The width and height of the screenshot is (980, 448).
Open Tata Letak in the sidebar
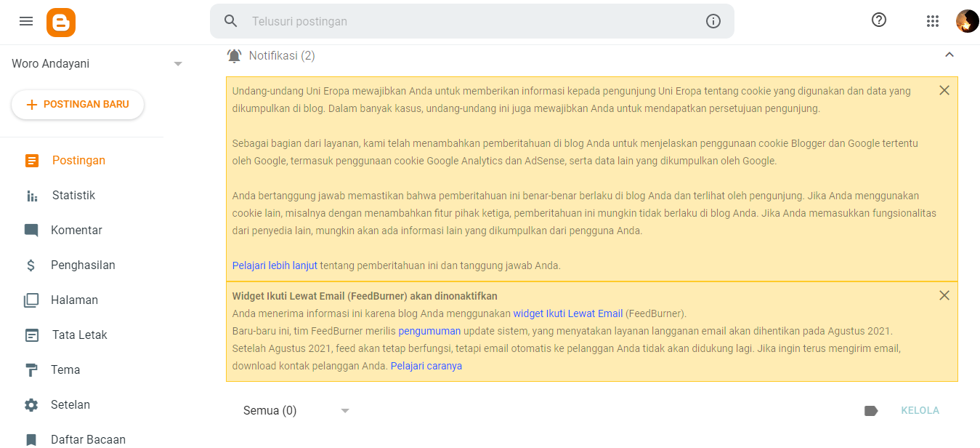pyautogui.click(x=80, y=335)
